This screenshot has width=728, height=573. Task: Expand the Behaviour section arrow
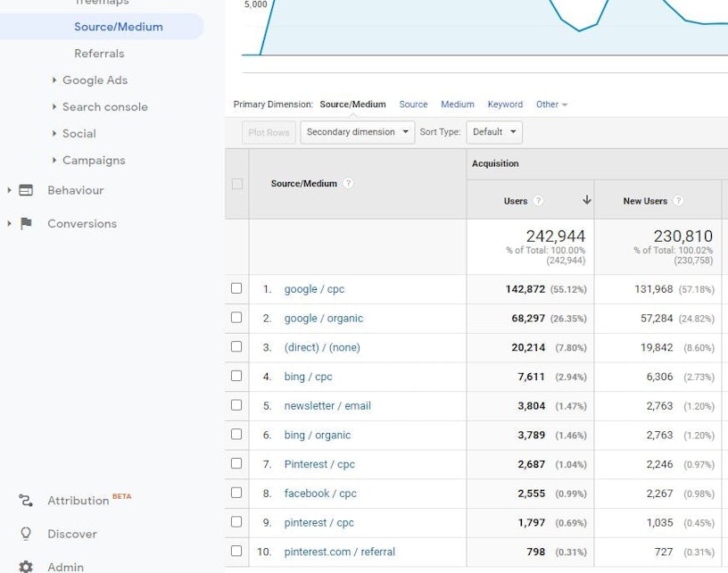9,190
